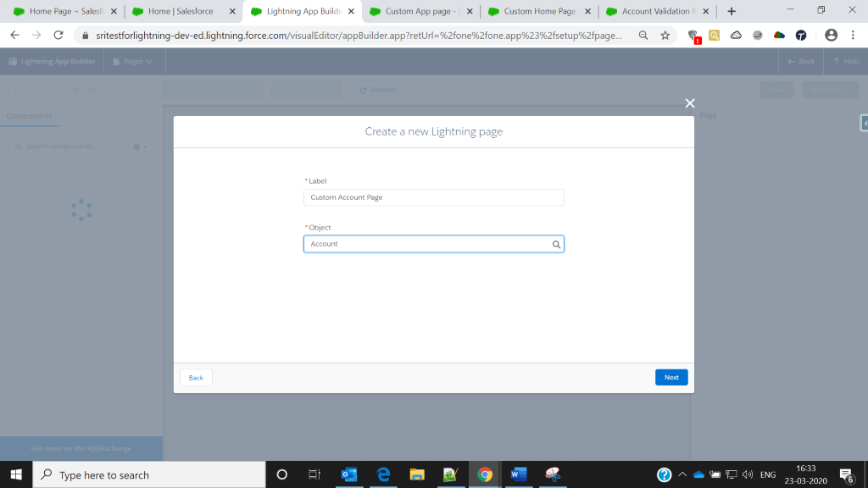Open File Explorer from taskbar
868x488 pixels.
tap(416, 474)
